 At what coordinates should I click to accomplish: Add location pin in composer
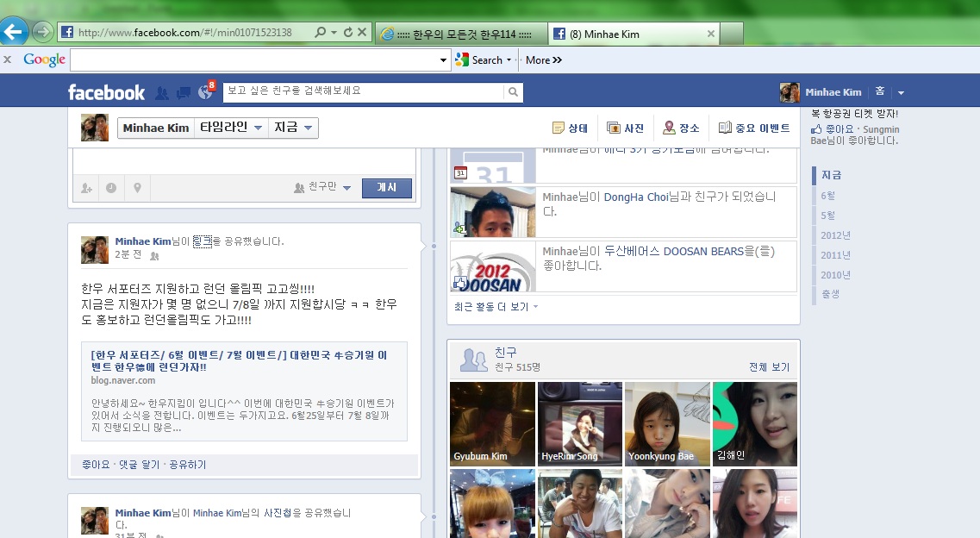(138, 187)
